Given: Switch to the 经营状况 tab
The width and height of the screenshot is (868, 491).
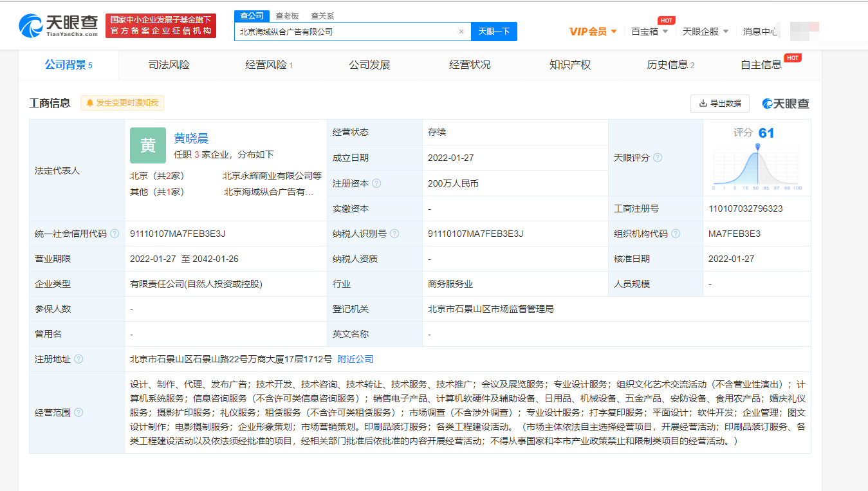Looking at the screenshot, I should (x=470, y=65).
